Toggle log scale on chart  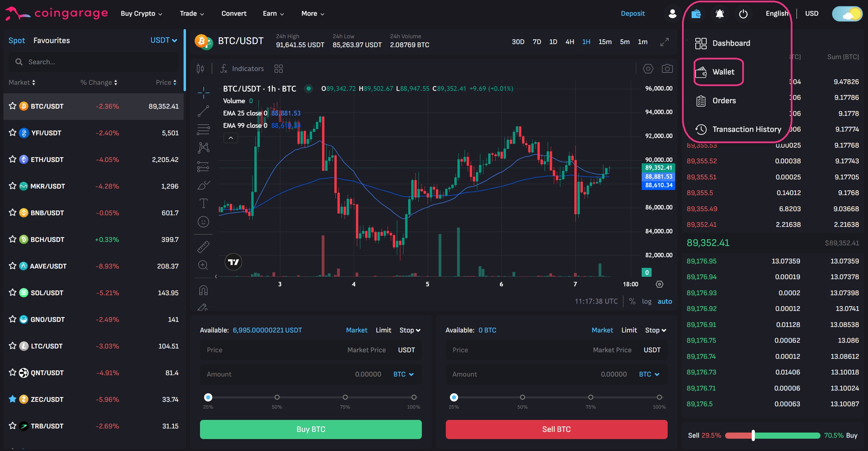(646, 301)
